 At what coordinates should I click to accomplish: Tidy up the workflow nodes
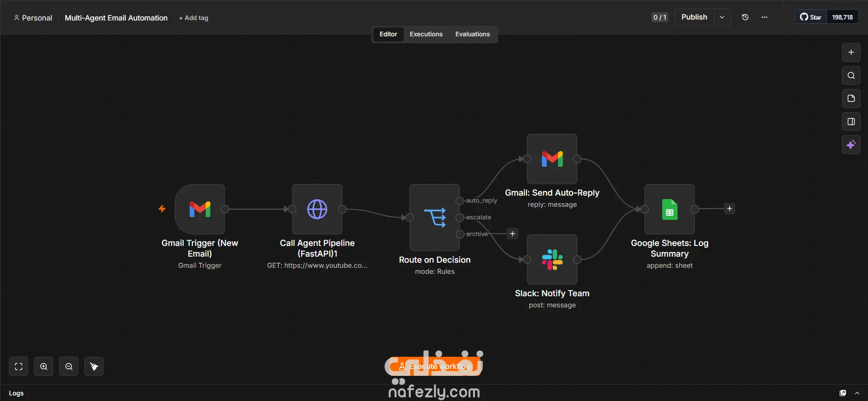[x=94, y=367]
